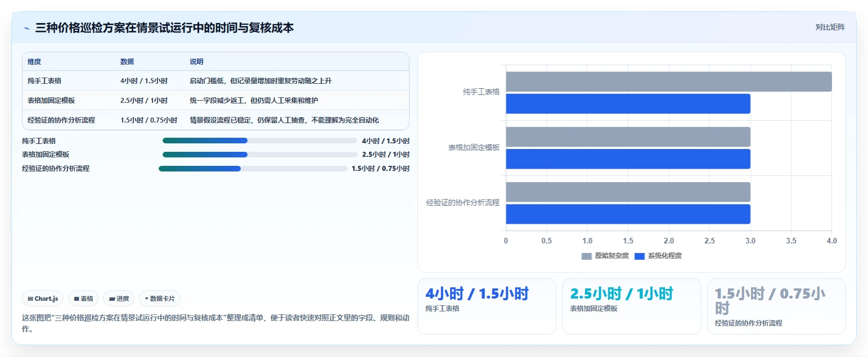Viewport: 868px width, 357px height.
Task: Select the 进度 chip
Action: [119, 299]
